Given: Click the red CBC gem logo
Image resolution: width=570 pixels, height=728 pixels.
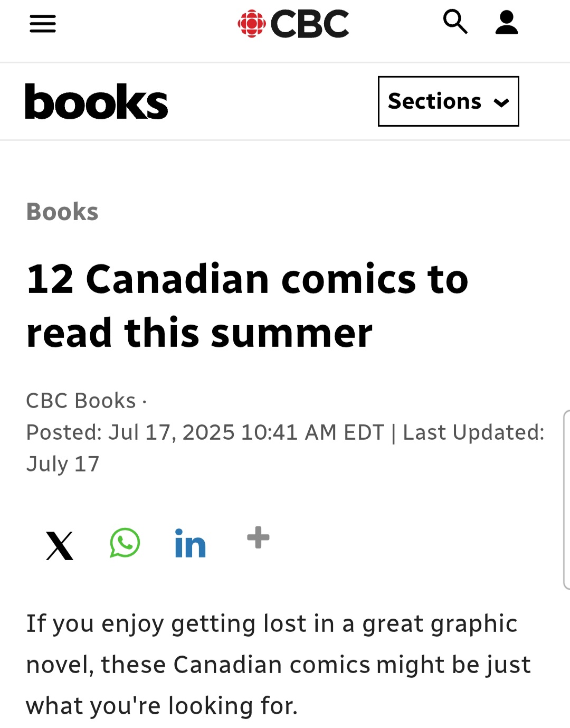Looking at the screenshot, I should coord(251,24).
